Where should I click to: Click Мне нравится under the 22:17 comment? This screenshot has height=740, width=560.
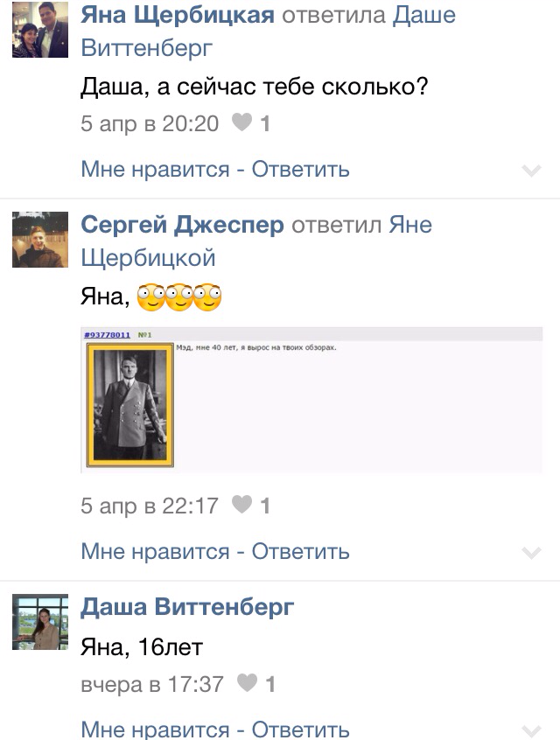click(156, 551)
